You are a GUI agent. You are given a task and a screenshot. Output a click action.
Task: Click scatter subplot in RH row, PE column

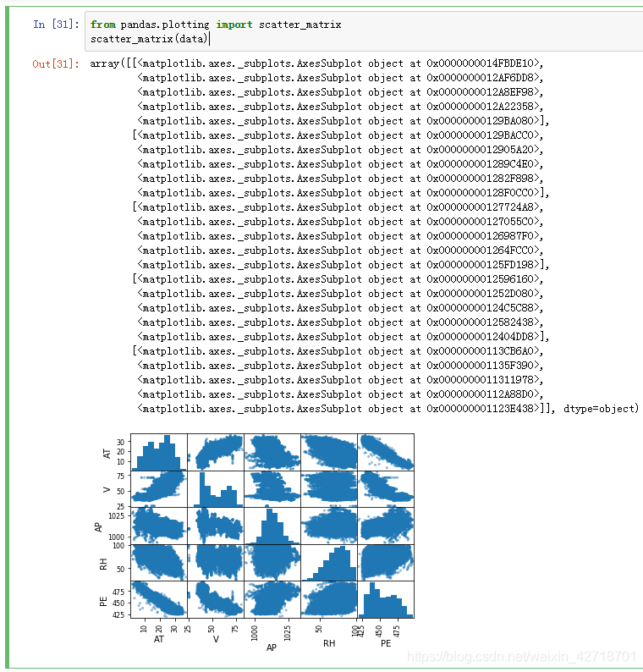(x=386, y=563)
